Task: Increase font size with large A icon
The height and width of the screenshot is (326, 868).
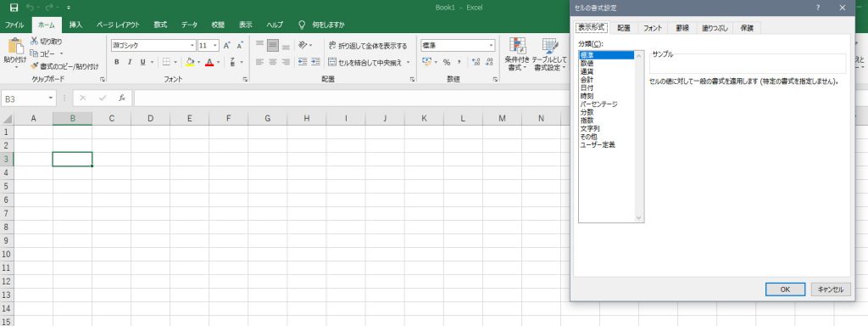Action: 226,46
